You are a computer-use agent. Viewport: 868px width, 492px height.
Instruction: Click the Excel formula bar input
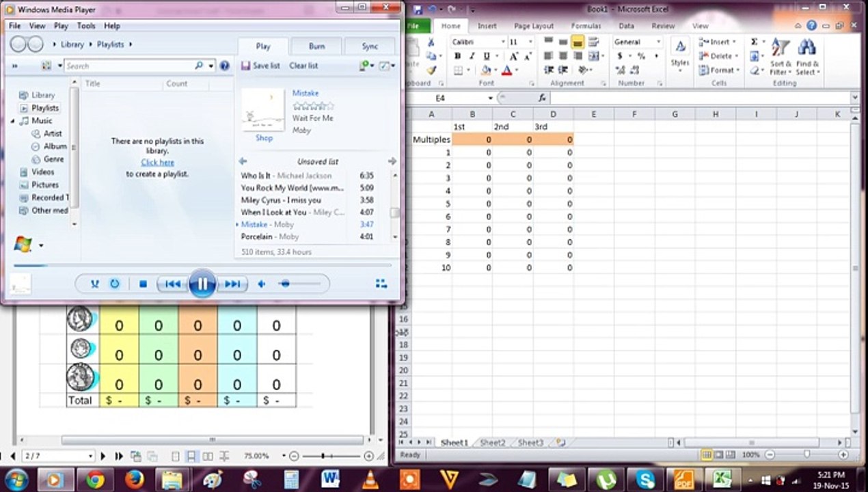700,98
